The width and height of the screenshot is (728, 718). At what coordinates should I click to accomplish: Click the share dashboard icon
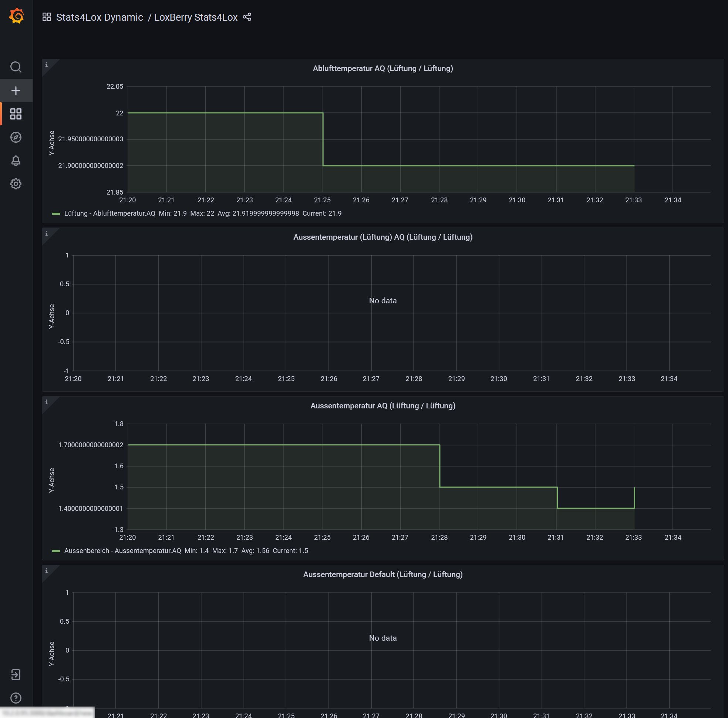point(247,17)
